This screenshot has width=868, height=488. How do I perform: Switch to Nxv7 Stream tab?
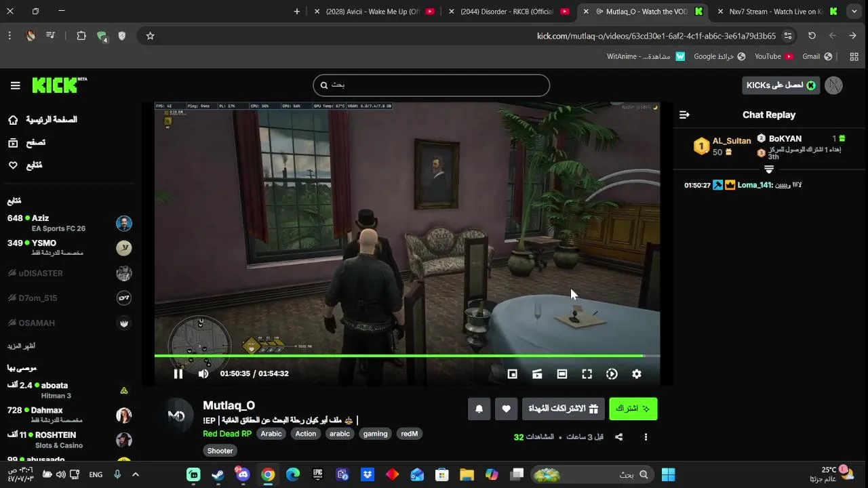[778, 12]
